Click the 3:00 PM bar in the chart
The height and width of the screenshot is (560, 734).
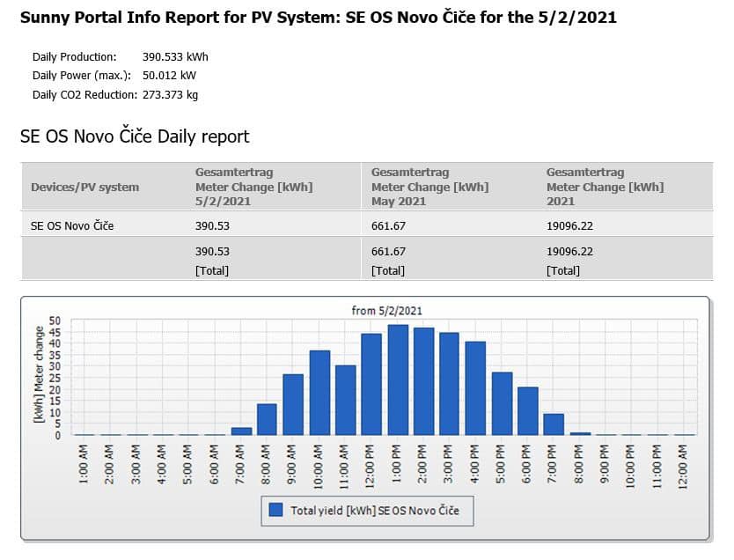(450, 384)
